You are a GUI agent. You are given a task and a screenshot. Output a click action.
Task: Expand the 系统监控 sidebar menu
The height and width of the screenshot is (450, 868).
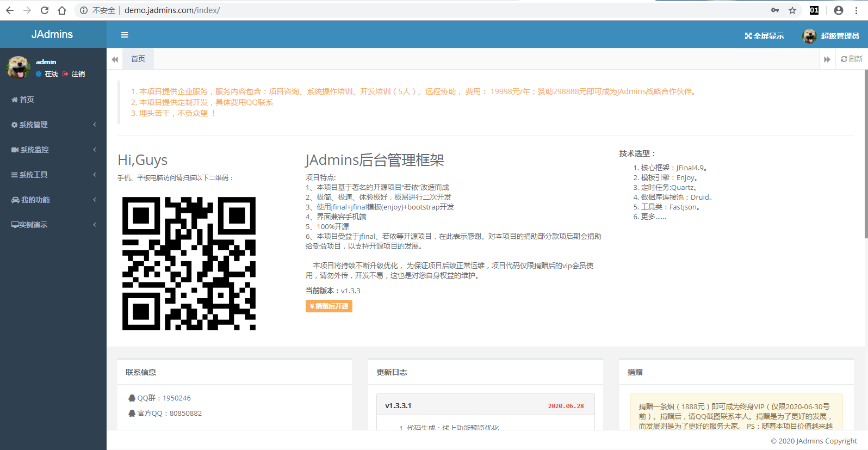[53, 150]
